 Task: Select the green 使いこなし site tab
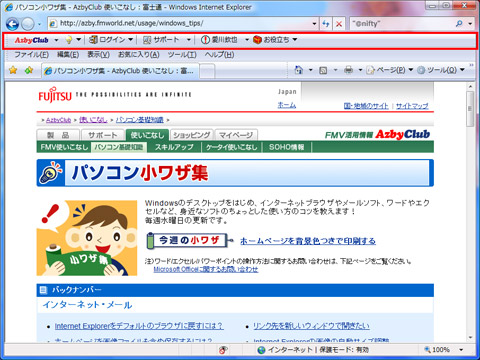pos(147,135)
